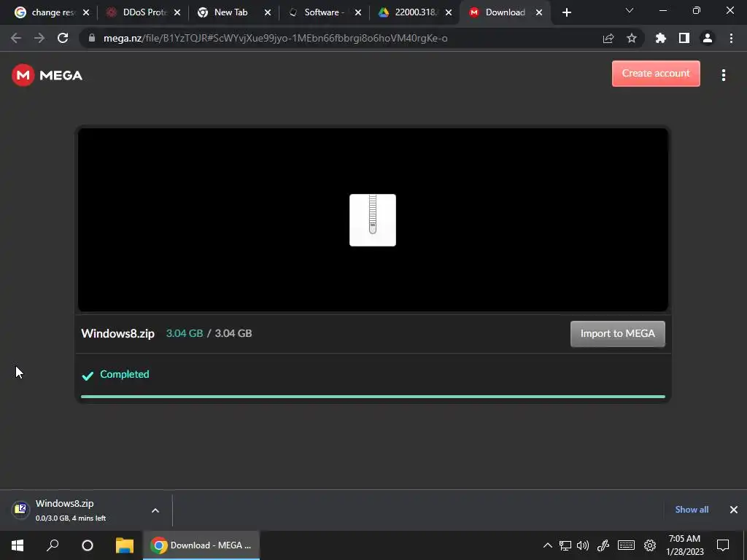This screenshot has width=747, height=560.
Task: Open File Explorer from the taskbar
Action: point(124,545)
